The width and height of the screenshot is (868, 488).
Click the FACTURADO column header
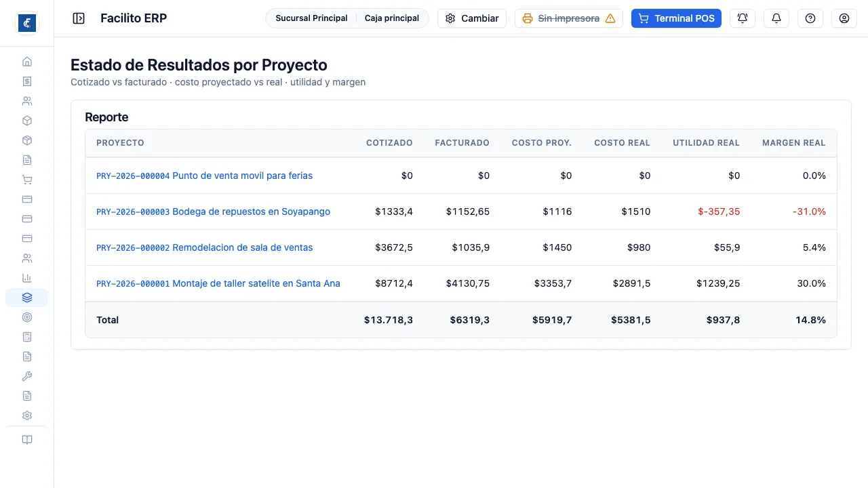tap(462, 143)
